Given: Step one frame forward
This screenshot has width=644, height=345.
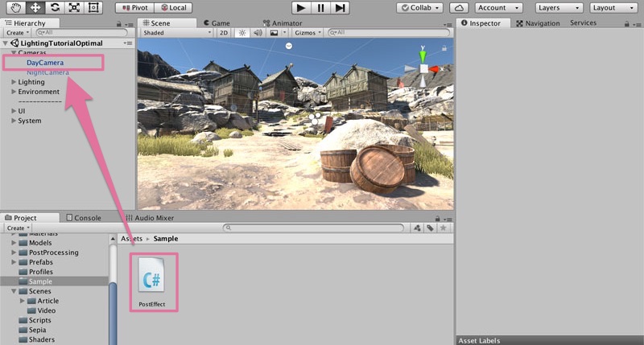Looking at the screenshot, I should pyautogui.click(x=340, y=7).
